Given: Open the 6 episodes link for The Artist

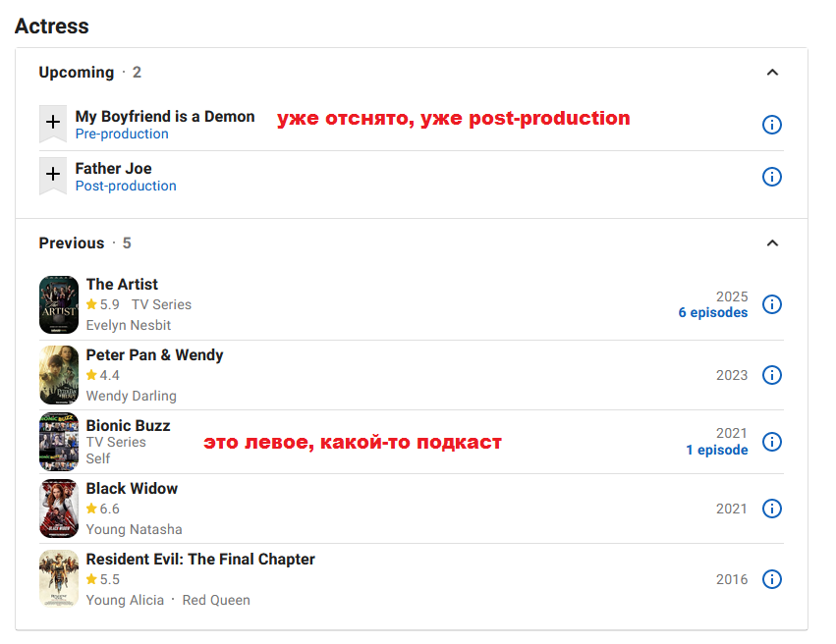Looking at the screenshot, I should coord(713,313).
